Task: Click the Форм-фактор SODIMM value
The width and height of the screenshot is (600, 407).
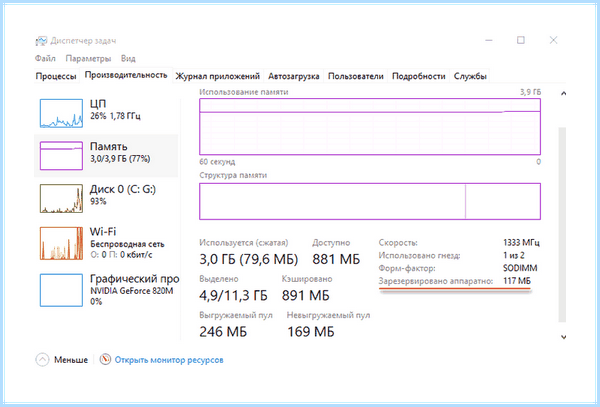Action: (520, 268)
